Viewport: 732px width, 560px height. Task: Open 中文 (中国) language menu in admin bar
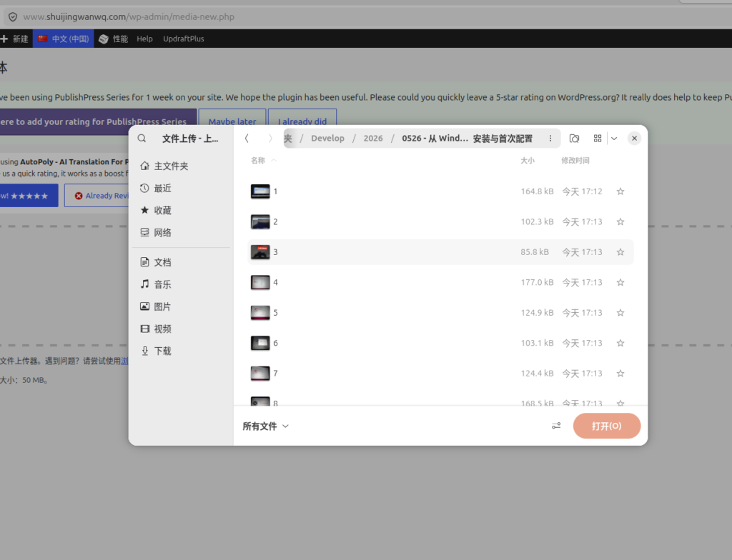[x=64, y=39]
